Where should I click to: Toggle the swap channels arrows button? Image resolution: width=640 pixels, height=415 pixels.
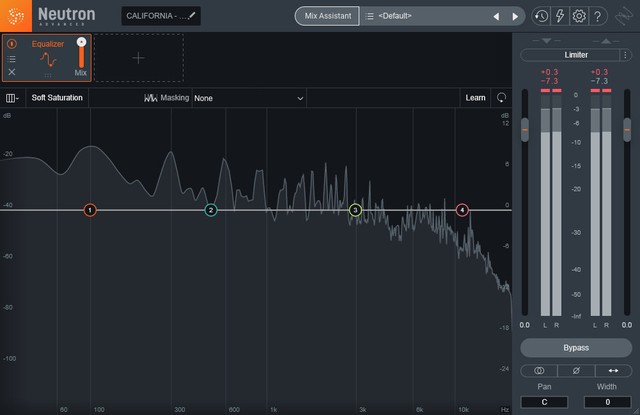(x=611, y=371)
